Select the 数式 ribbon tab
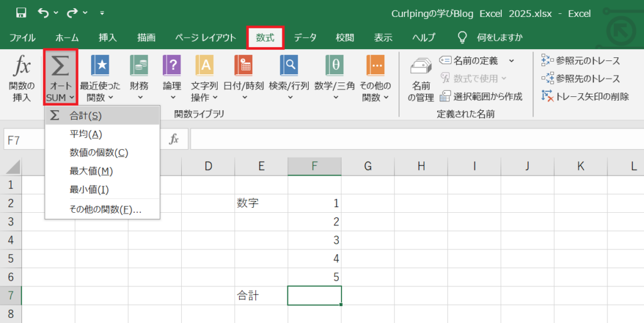The width and height of the screenshot is (644, 323). point(265,38)
